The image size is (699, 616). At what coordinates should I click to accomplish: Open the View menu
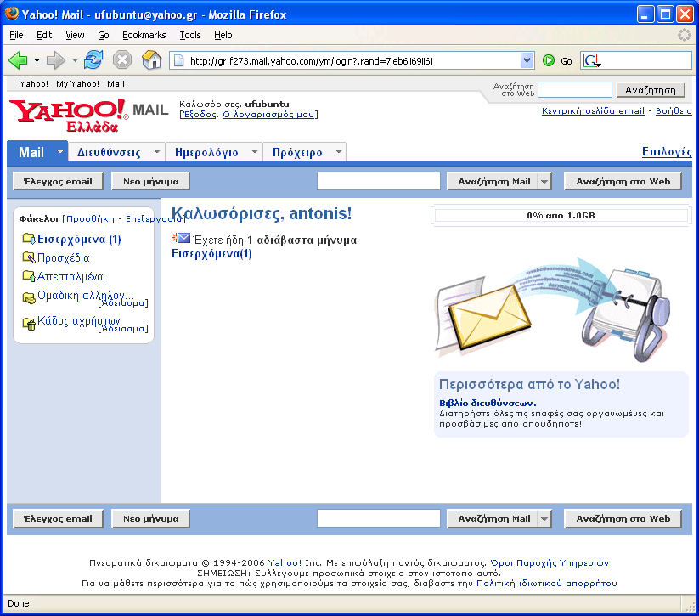pyautogui.click(x=75, y=35)
